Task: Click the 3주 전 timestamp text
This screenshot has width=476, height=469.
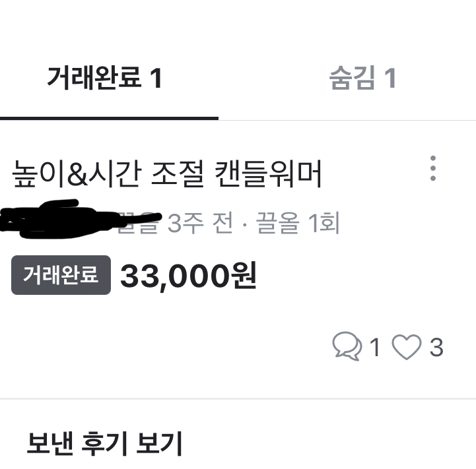Action: coord(201,223)
